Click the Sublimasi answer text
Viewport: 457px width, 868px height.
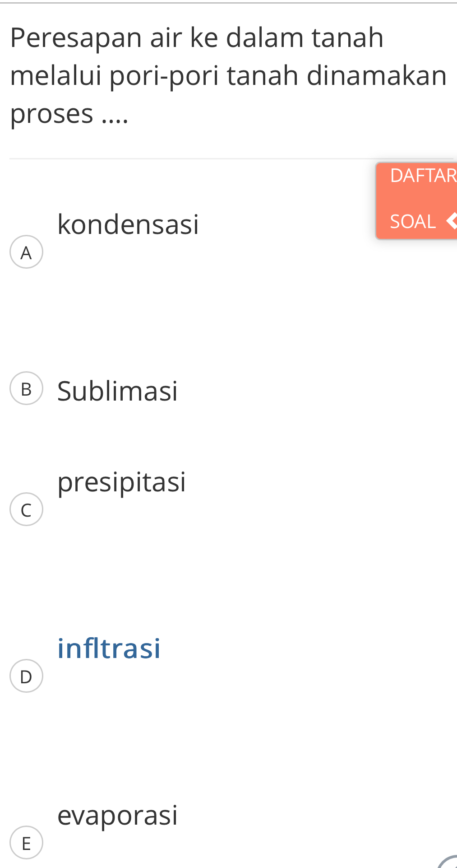(x=117, y=391)
